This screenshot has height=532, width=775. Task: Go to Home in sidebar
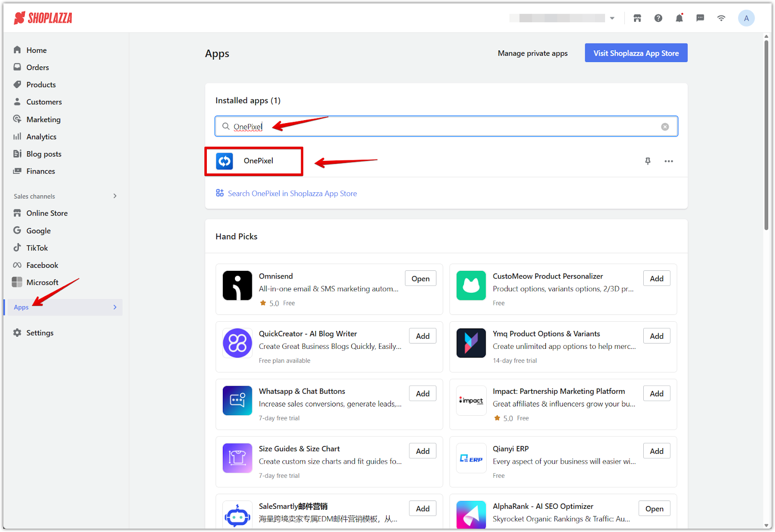point(36,50)
